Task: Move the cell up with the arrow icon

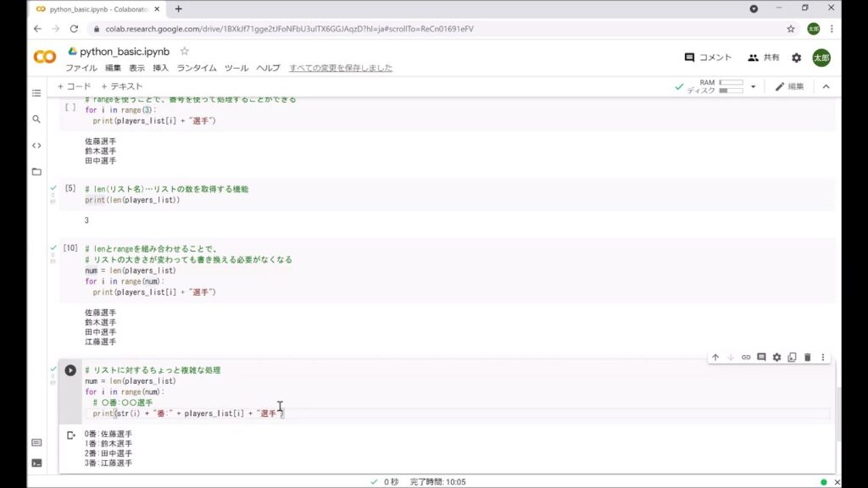Action: click(x=715, y=357)
